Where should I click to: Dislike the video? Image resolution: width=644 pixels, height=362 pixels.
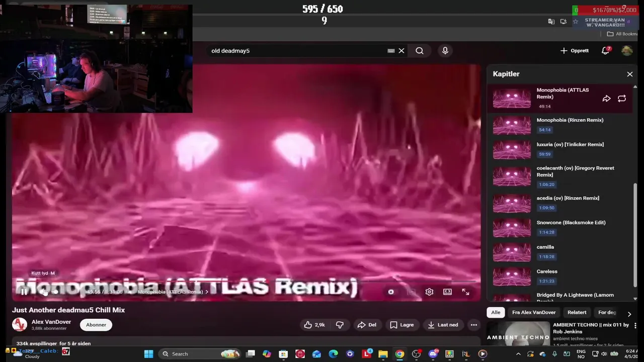(340, 325)
